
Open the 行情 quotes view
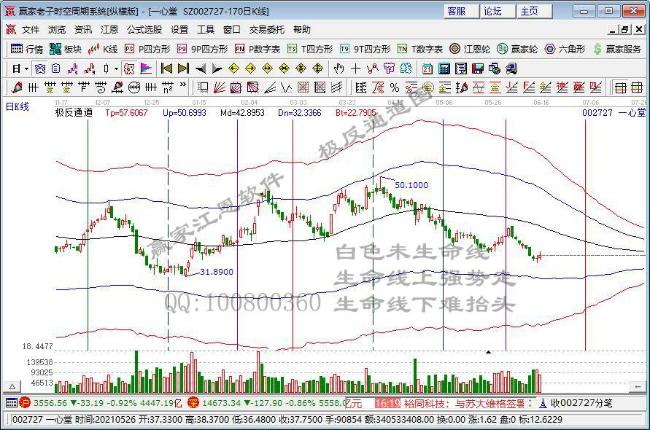click(x=27, y=49)
